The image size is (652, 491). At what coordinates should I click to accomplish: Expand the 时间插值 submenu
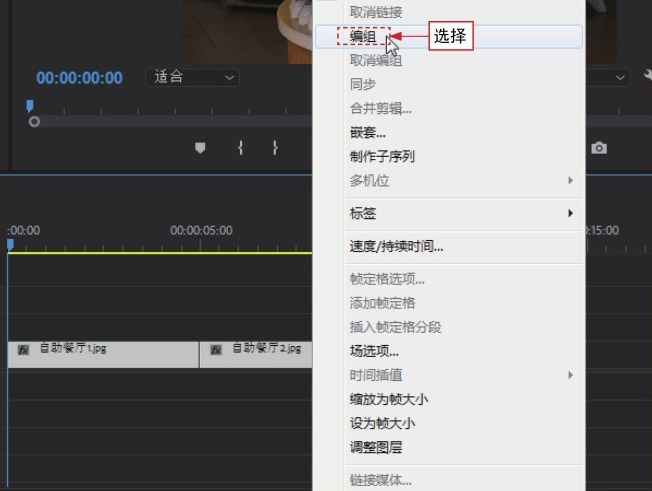[x=449, y=375]
